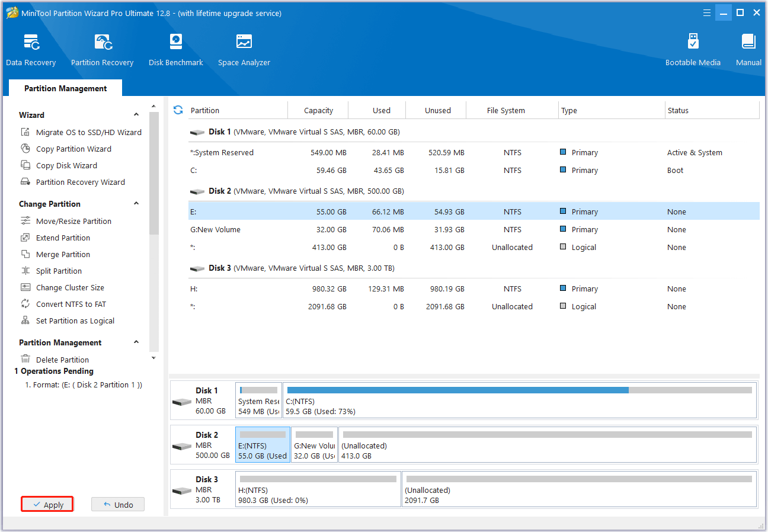Viewport: 768px width, 532px height.
Task: Select the C: partition row
Action: [474, 170]
